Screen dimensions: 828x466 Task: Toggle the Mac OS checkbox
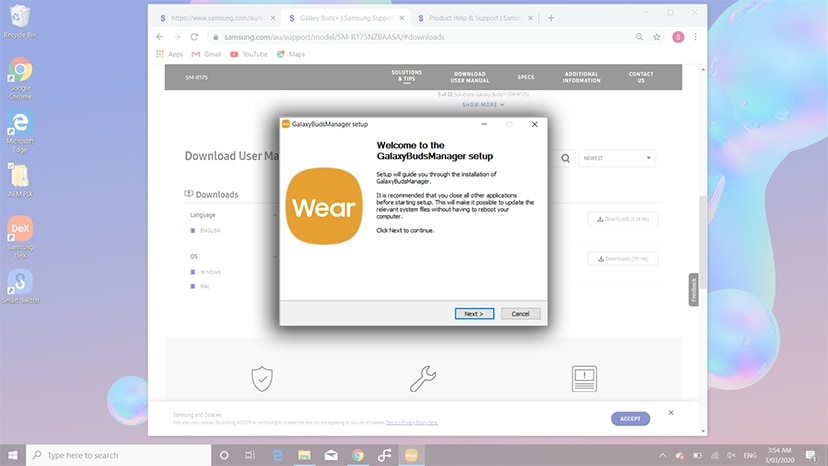click(193, 286)
